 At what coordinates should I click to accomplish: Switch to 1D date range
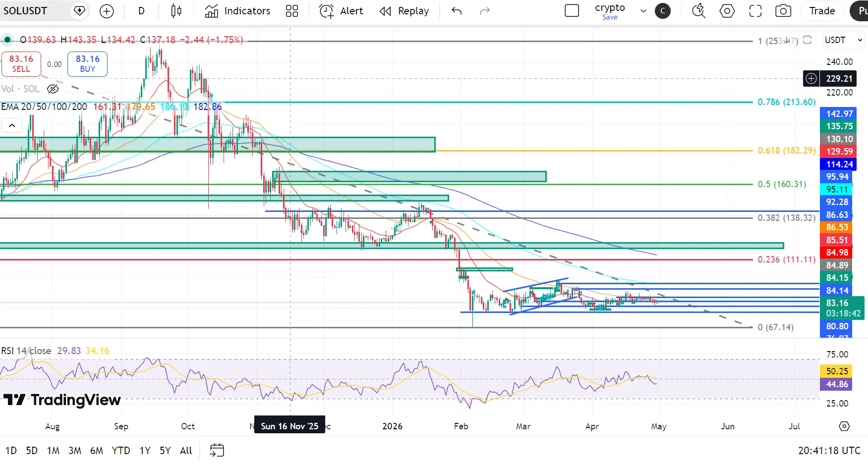11,451
